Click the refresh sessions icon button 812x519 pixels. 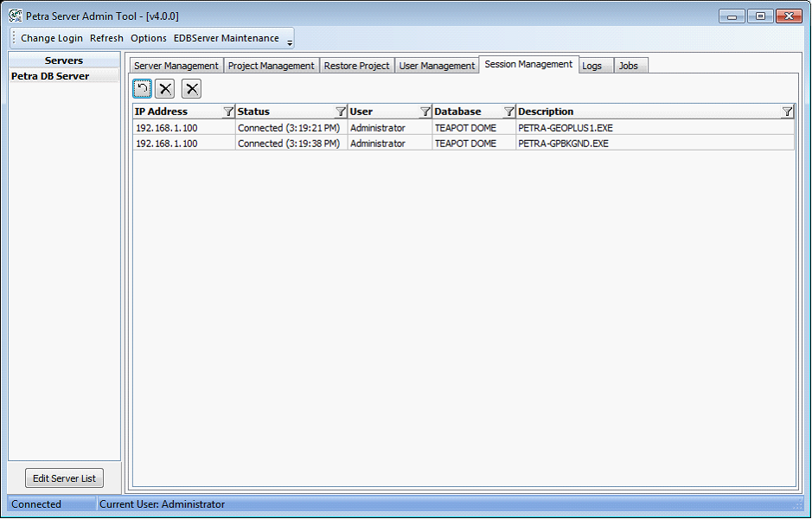143,88
